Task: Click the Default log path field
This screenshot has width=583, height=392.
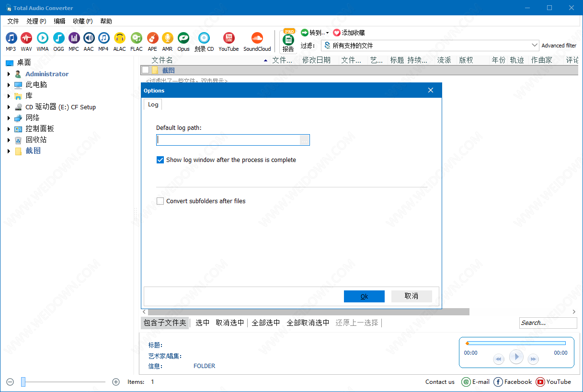Action: click(228, 140)
